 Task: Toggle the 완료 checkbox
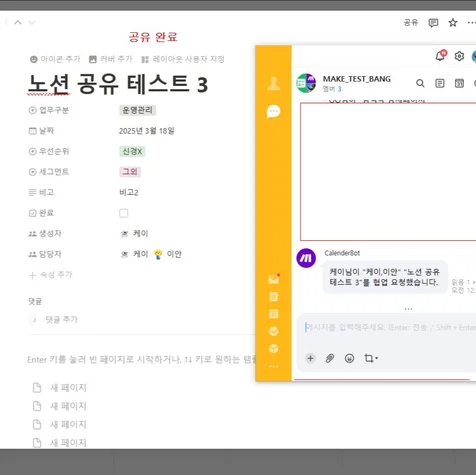click(124, 213)
